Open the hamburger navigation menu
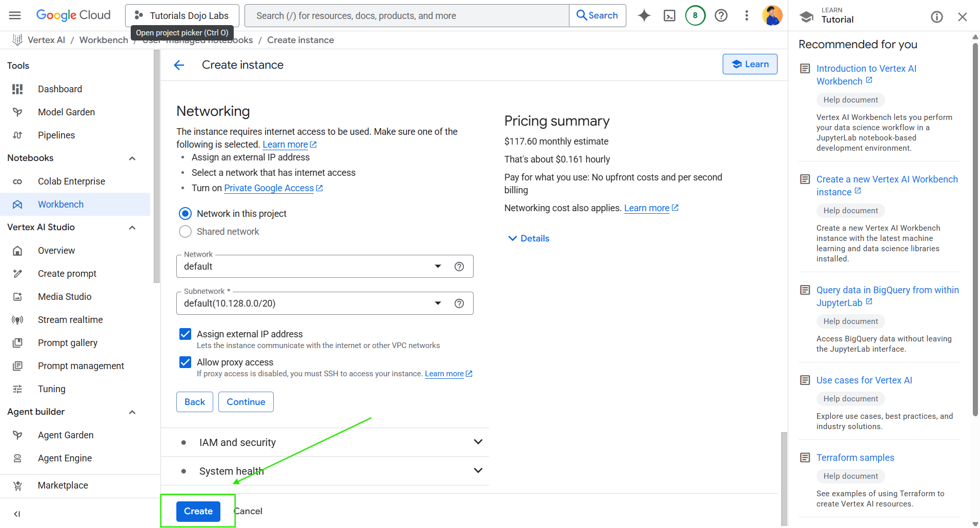Screen dimensions: 980x528 pos(15,15)
